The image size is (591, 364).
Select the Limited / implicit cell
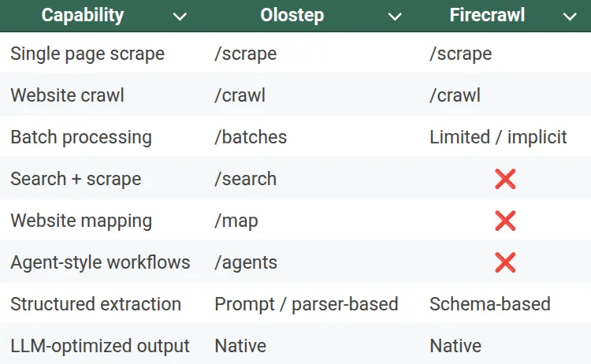click(498, 137)
